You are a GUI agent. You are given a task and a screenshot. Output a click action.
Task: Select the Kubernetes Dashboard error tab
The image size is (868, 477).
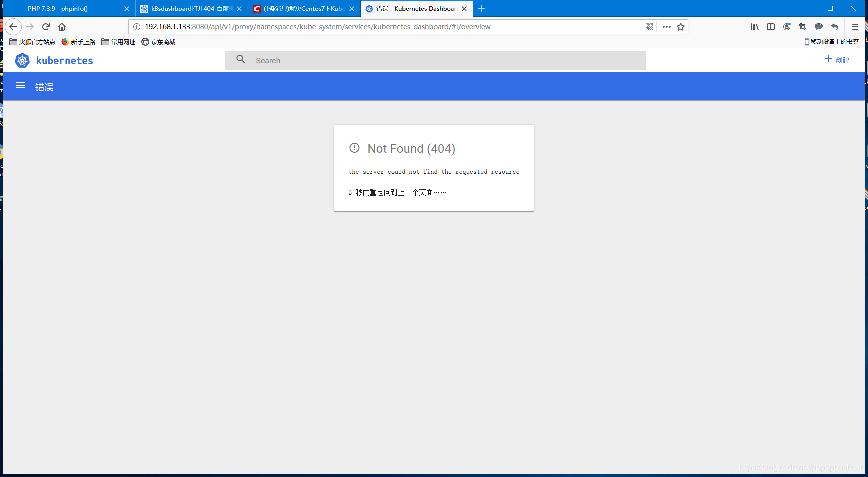[417, 9]
